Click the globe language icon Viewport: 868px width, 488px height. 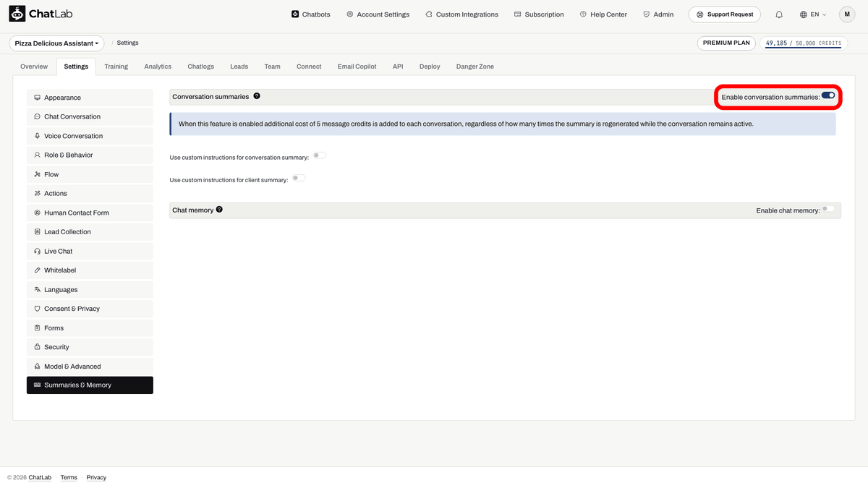tap(804, 14)
